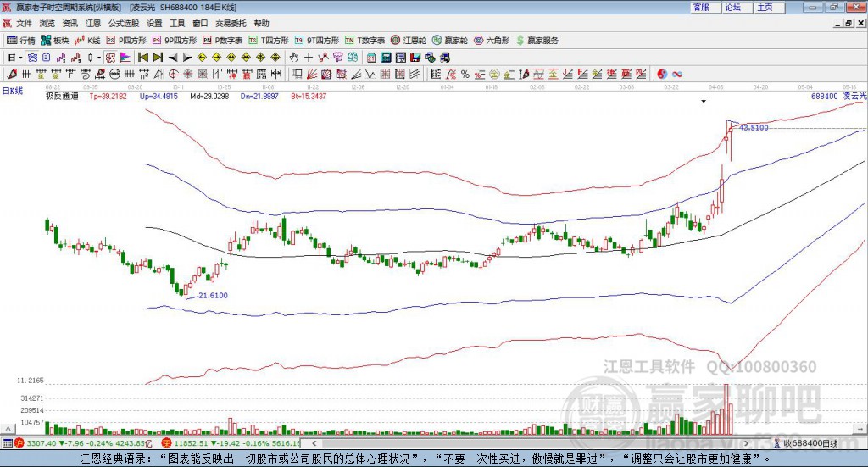868x467 pixels.
Task: Click the 43.5100 high price label
Action: [x=754, y=128]
